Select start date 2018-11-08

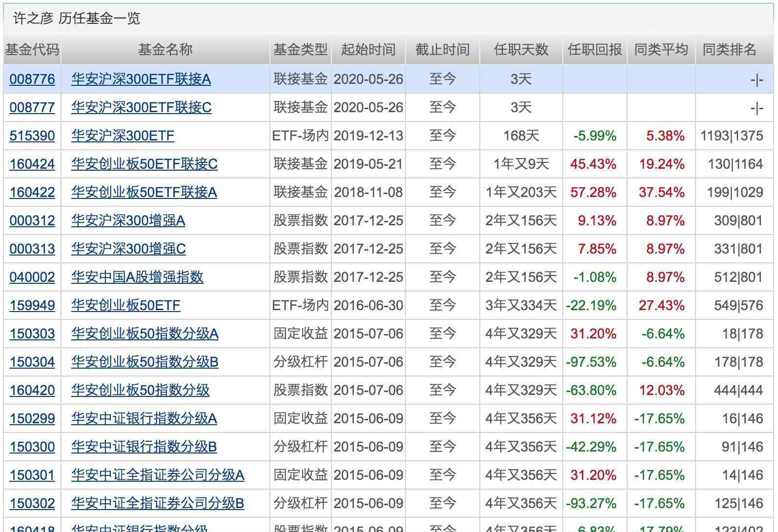[x=369, y=192]
